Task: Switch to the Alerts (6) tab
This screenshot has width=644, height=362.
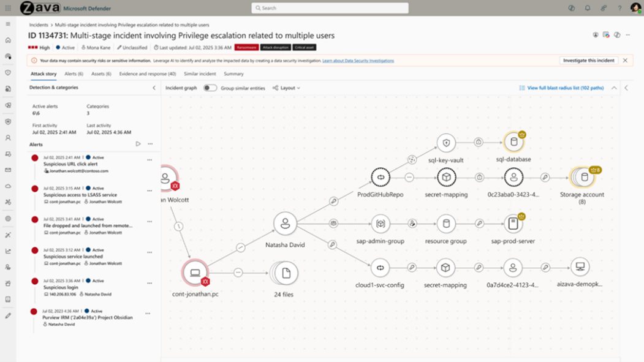Action: tap(74, 74)
